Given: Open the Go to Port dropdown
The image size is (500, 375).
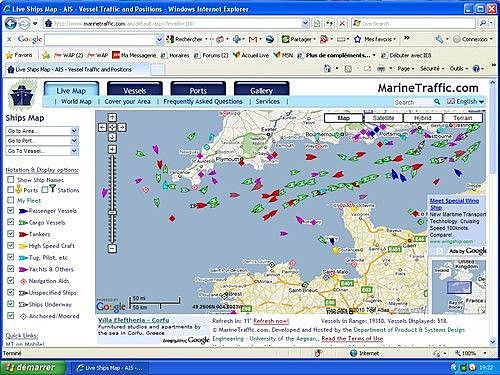Looking at the screenshot, I should click(x=42, y=141).
